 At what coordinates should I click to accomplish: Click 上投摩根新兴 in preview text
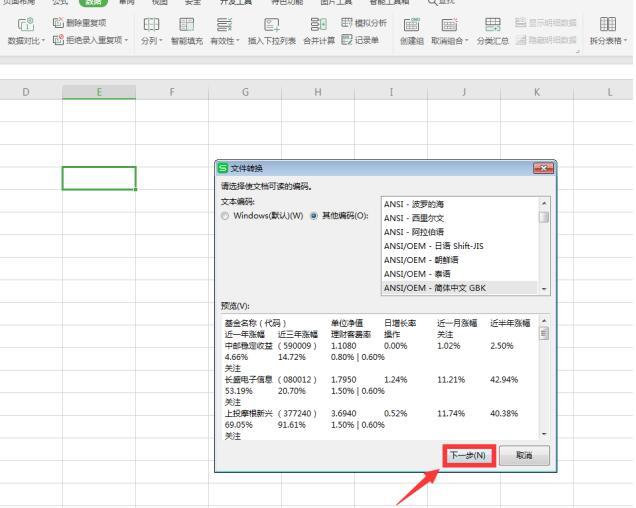pyautogui.click(x=249, y=413)
